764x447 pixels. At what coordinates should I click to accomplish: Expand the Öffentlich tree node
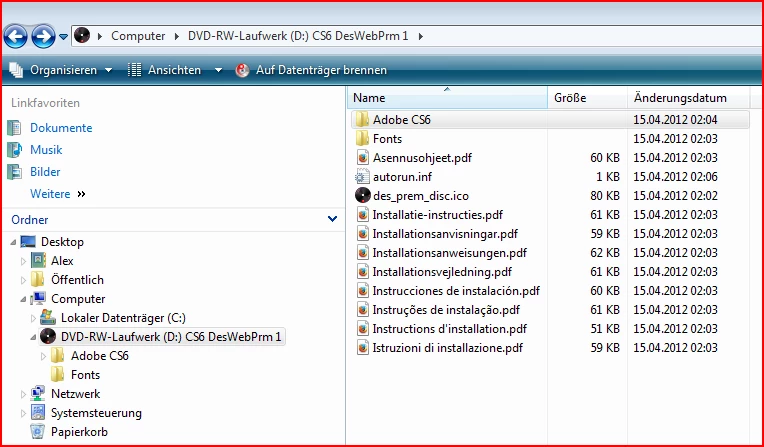pos(23,280)
